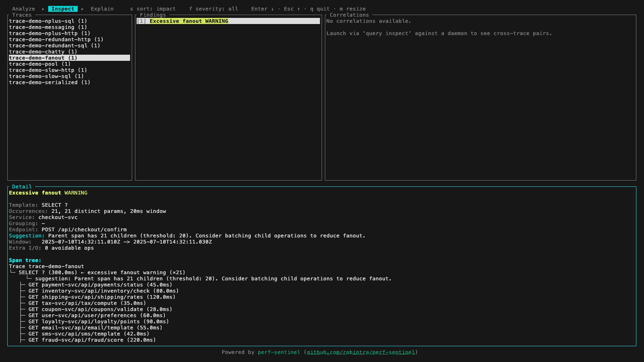644x362 pixels.
Task: Select the Excessive fanout WARNING finding
Action: tap(228, 21)
